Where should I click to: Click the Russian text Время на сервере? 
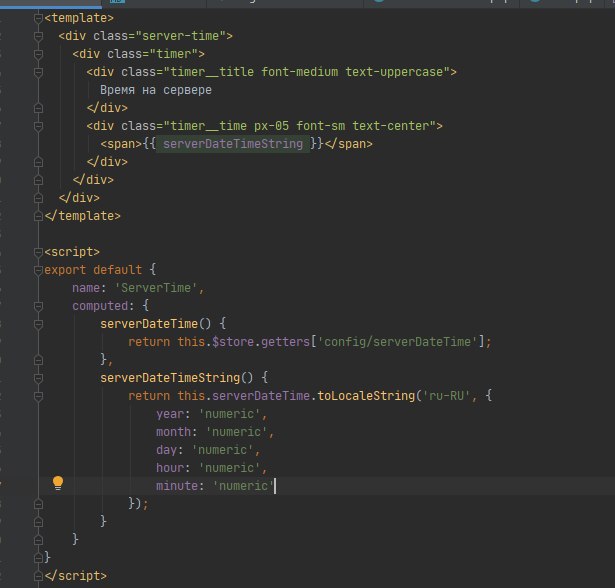coord(156,90)
